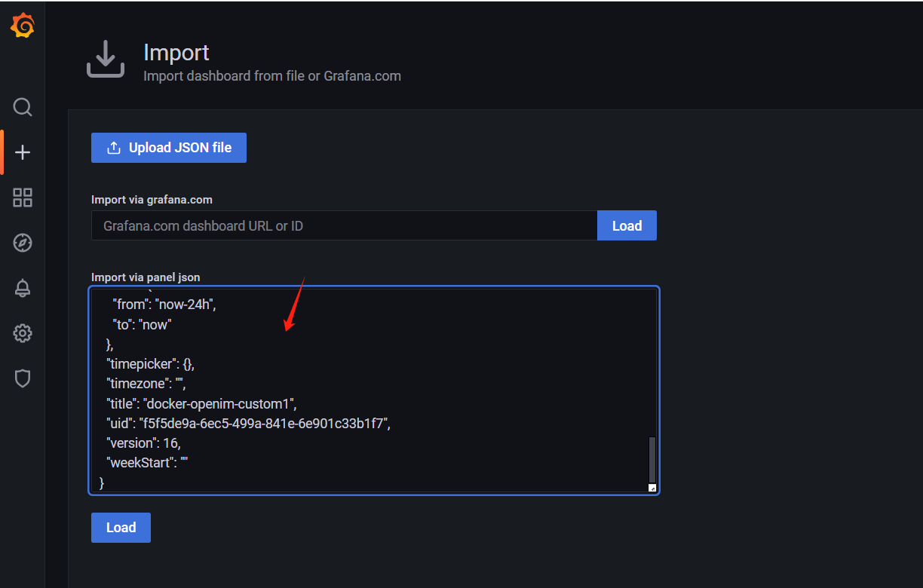Image resolution: width=923 pixels, height=588 pixels.
Task: Place cursor on the "version": 16 line
Action: tap(143, 443)
